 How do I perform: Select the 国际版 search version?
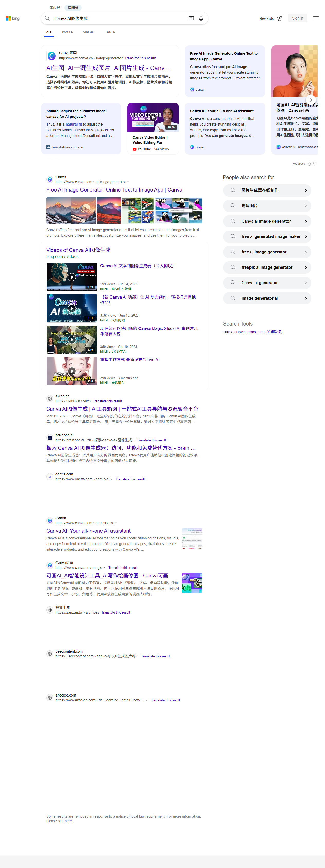click(x=73, y=8)
